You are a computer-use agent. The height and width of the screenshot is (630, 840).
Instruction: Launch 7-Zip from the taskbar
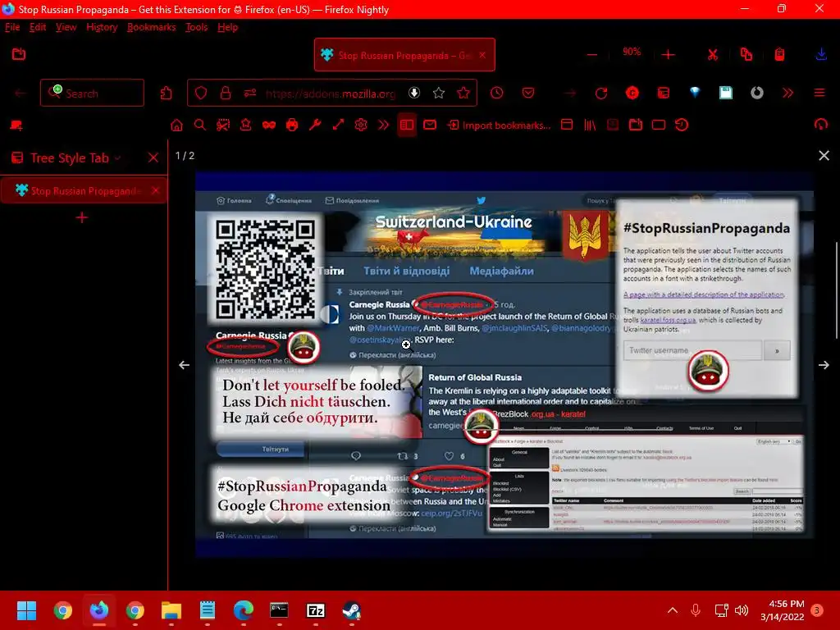pos(316,610)
